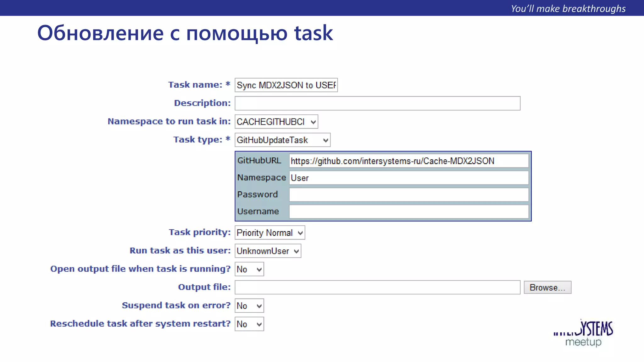644x362 pixels.
Task: Click the Task name input field
Action: coord(286,85)
